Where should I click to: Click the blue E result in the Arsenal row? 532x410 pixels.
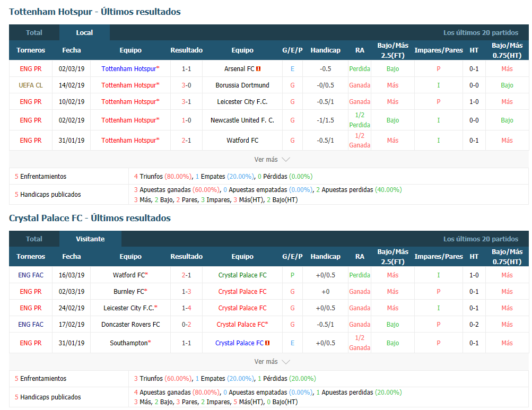[x=292, y=69]
